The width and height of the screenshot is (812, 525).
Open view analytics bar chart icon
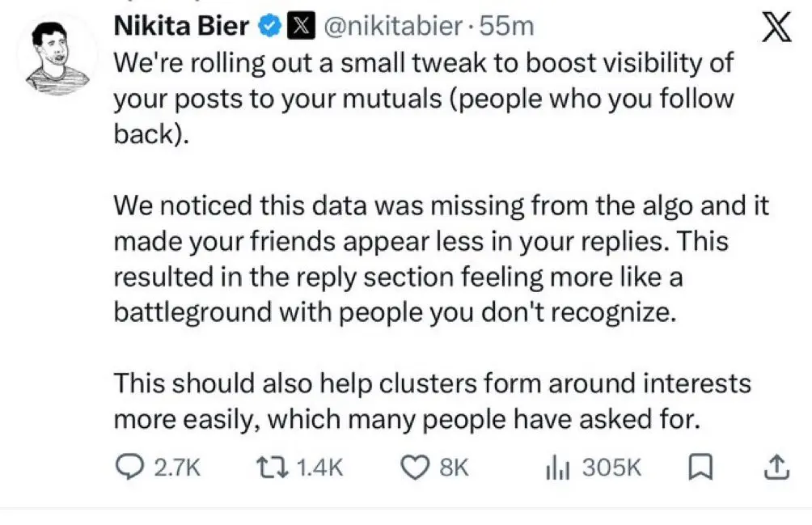coord(557,468)
